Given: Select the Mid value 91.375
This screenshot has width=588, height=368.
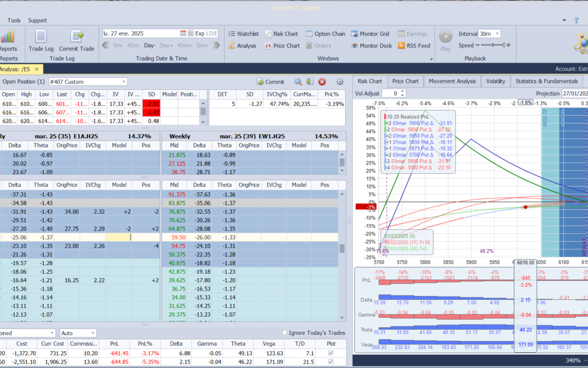Looking at the screenshot, I should (174, 195).
